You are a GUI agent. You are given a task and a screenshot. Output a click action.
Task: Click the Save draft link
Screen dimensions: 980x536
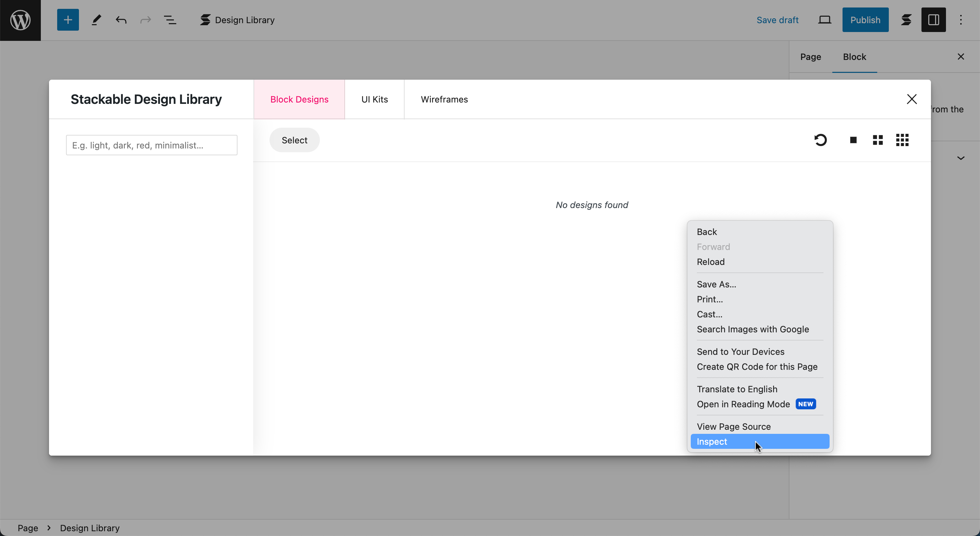point(777,20)
